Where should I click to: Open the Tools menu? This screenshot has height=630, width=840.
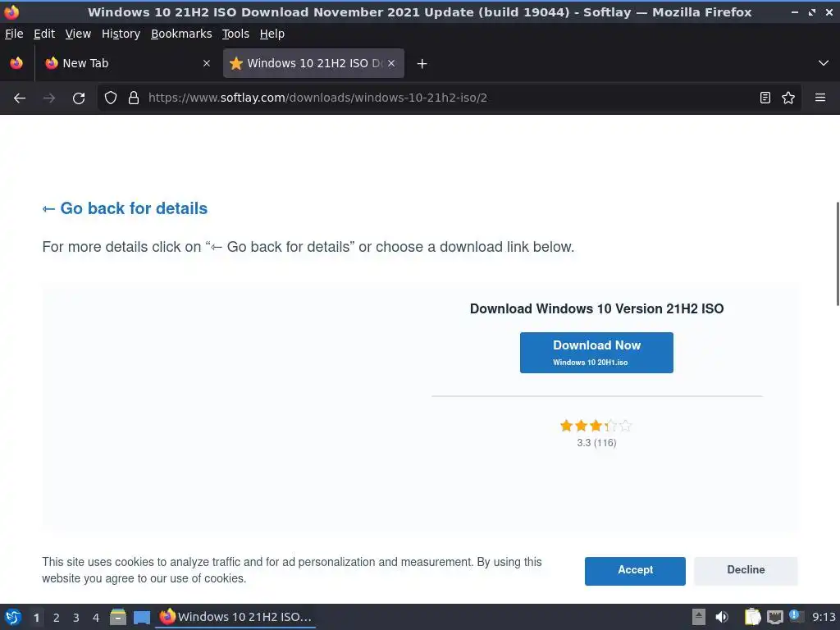click(235, 34)
